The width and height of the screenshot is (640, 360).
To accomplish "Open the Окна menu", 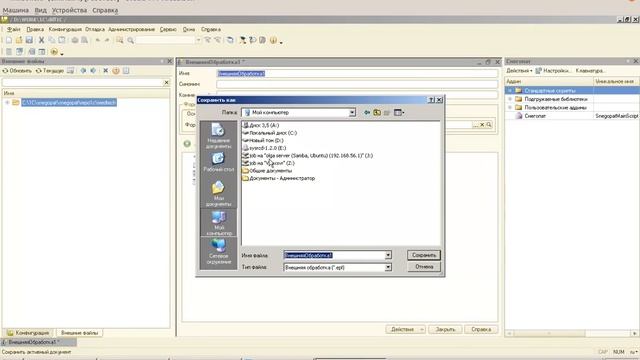I will click(x=189, y=29).
